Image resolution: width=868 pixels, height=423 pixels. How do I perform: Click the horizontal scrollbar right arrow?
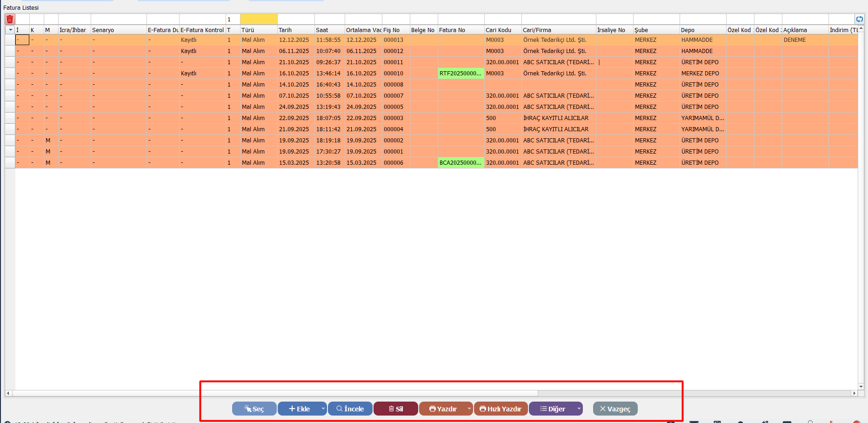pyautogui.click(x=854, y=393)
